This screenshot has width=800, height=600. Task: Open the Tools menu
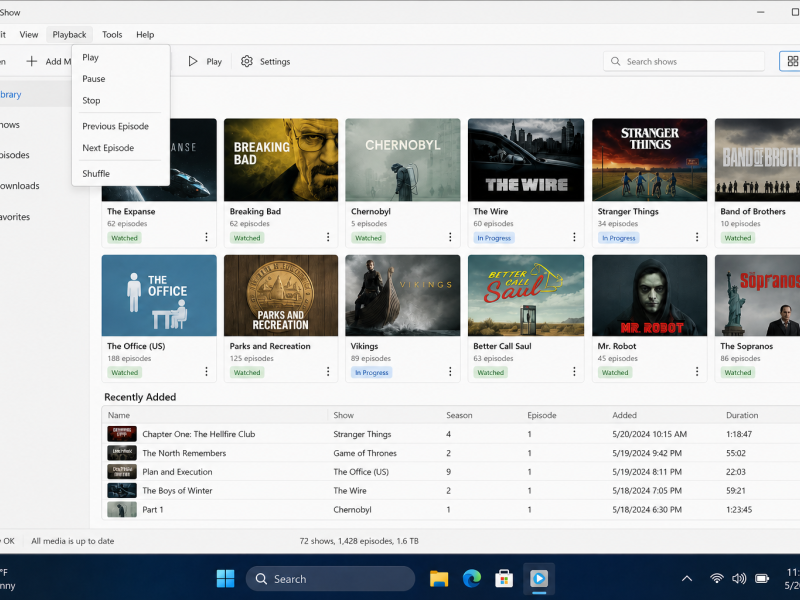112,35
